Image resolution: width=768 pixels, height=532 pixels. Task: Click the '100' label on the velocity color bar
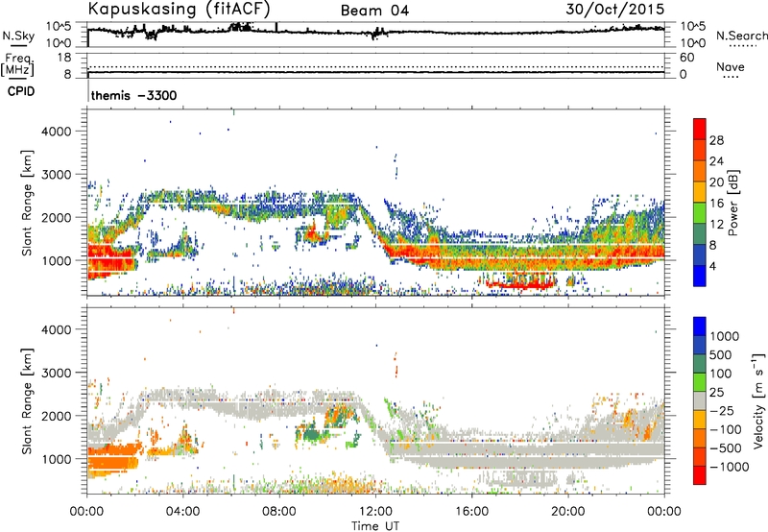pos(721,374)
